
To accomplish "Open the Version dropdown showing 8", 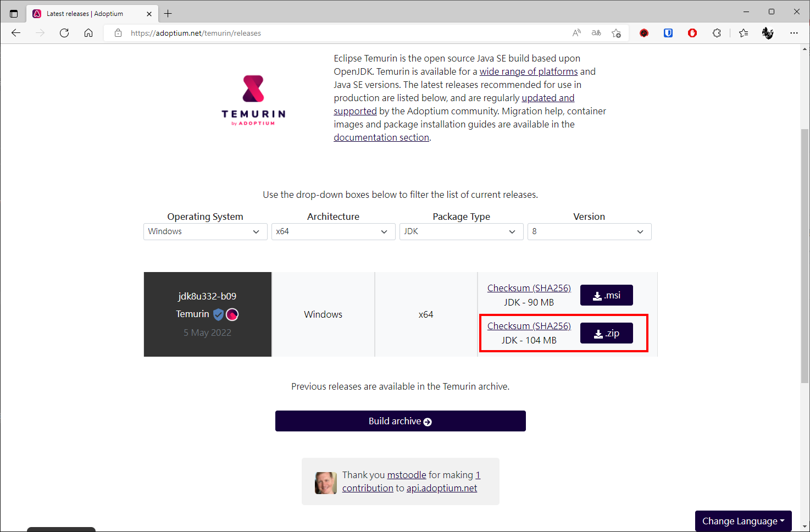I will pyautogui.click(x=590, y=231).
